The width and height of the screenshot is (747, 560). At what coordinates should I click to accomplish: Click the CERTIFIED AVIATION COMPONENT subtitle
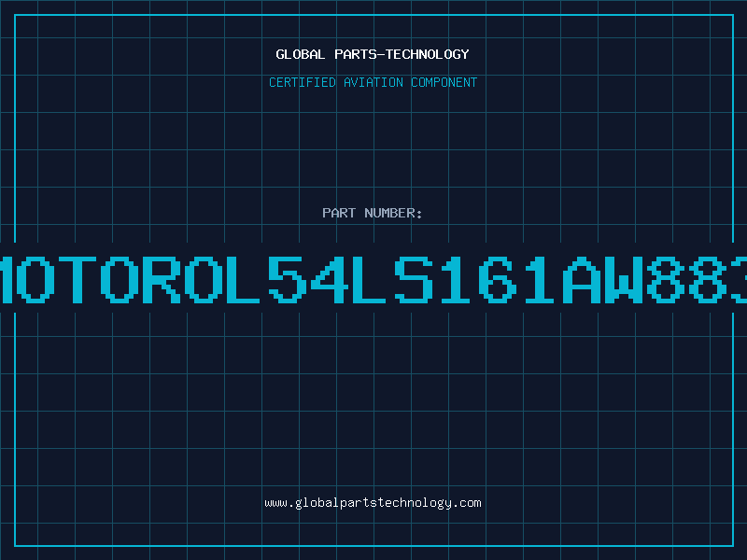coord(373,82)
